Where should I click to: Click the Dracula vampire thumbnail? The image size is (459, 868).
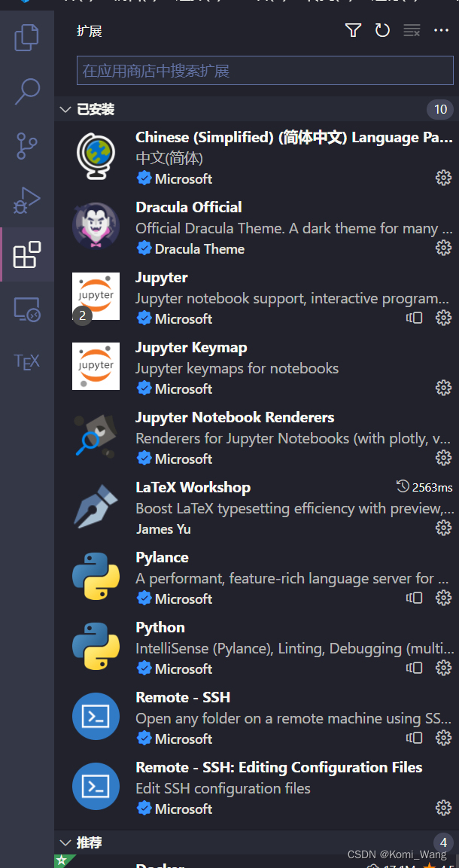(96, 226)
